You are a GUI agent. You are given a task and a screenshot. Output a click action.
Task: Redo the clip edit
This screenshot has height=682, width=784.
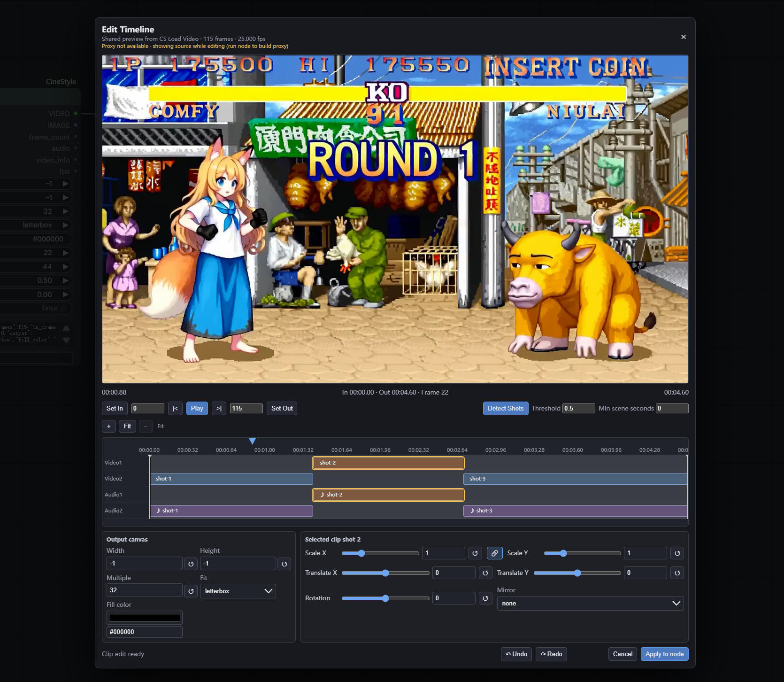pos(551,654)
